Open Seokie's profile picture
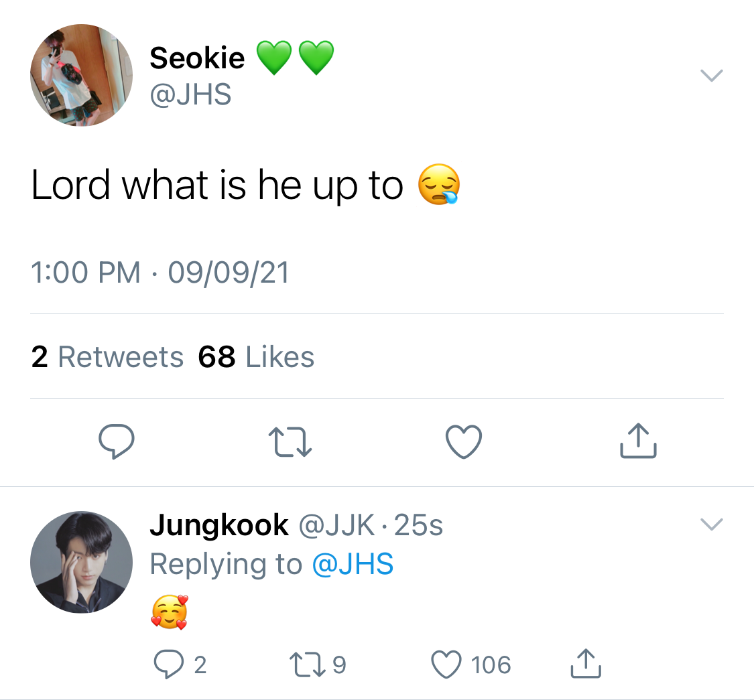Image resolution: width=754 pixels, height=700 pixels. 81,75
